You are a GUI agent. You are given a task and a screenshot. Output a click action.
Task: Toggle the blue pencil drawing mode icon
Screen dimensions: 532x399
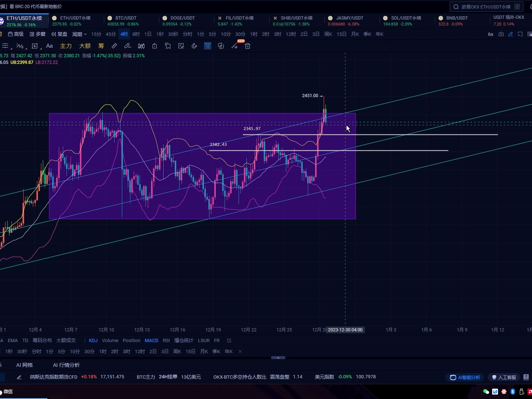(x=511, y=34)
